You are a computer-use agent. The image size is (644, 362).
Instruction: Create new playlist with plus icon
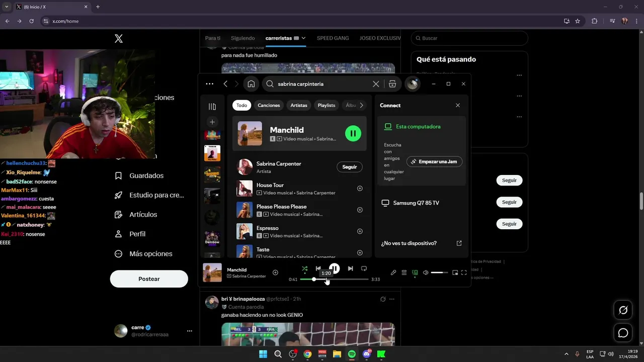(x=212, y=122)
